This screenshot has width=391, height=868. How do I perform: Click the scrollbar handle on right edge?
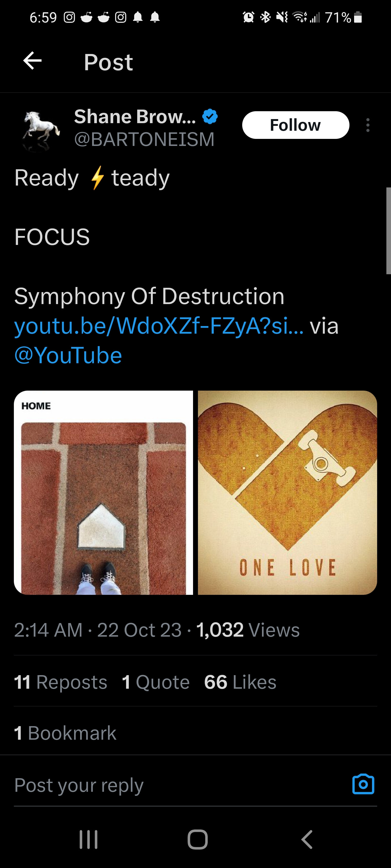(388, 231)
